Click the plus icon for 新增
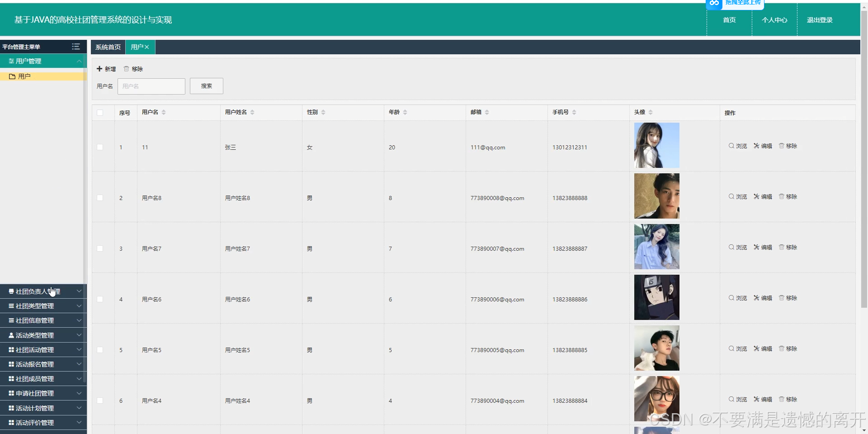The image size is (868, 434). pyautogui.click(x=99, y=69)
